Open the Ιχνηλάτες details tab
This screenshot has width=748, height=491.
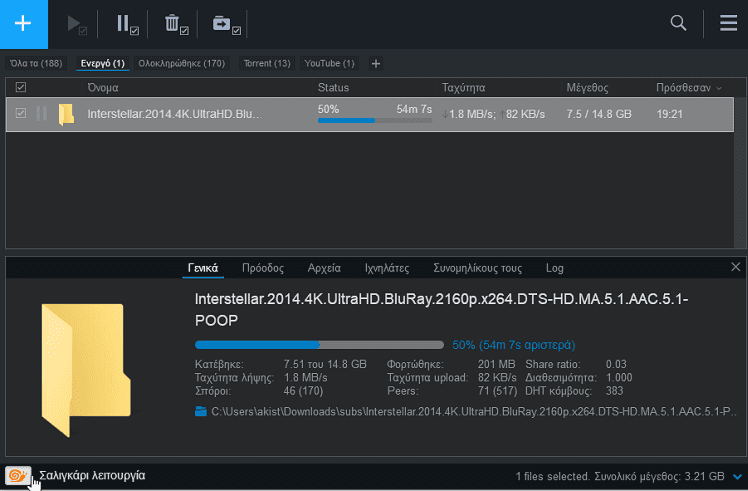(387, 268)
